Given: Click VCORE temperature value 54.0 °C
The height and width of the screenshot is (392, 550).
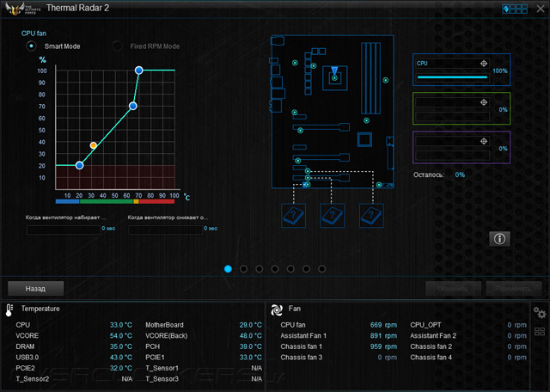Looking at the screenshot, I should (121, 336).
